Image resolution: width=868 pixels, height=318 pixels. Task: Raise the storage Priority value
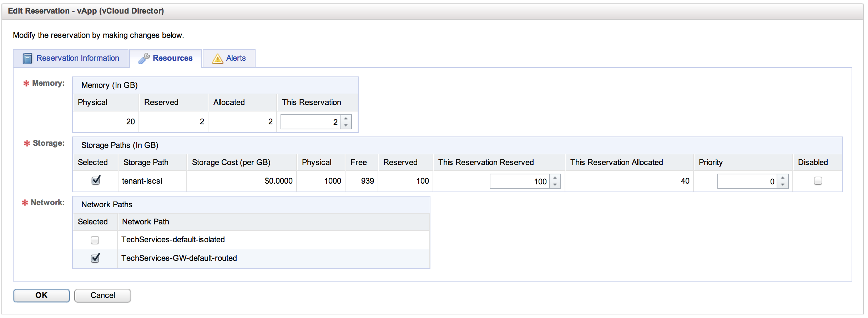(783, 178)
